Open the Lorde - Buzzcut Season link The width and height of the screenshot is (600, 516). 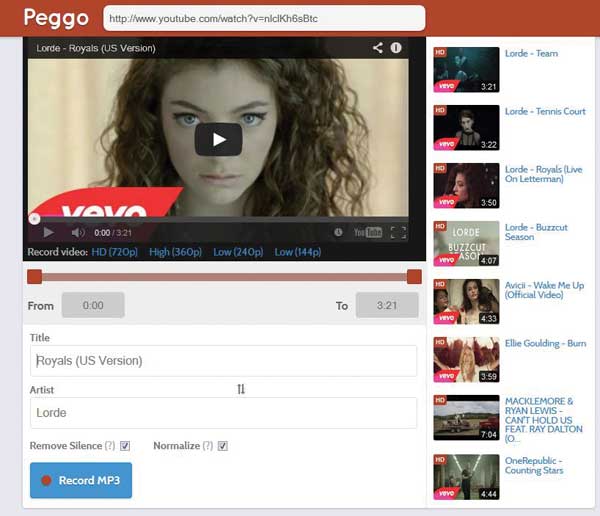coord(536,232)
